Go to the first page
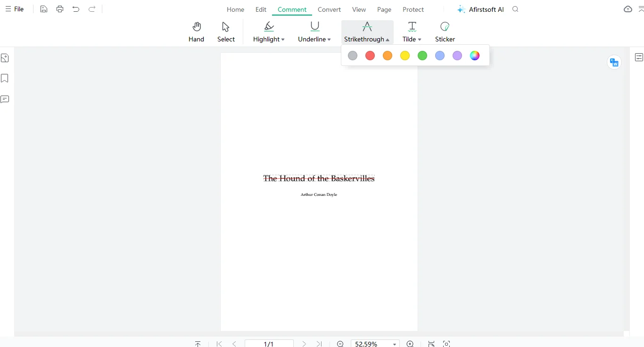Screen dimensions: 644x347 219,344
